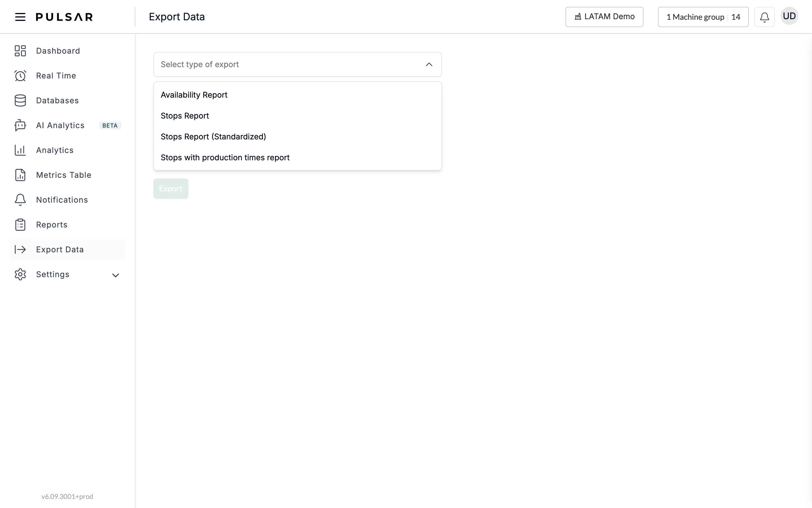Click Settings label in sidebar
Screen dimensions: 812x508
(x=53, y=275)
